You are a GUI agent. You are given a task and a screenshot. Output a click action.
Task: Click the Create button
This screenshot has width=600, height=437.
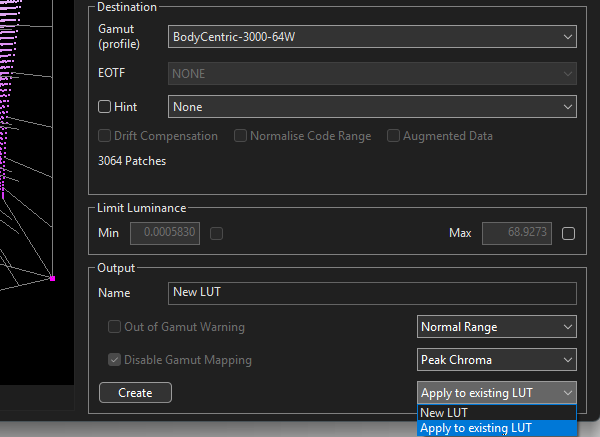(x=135, y=392)
